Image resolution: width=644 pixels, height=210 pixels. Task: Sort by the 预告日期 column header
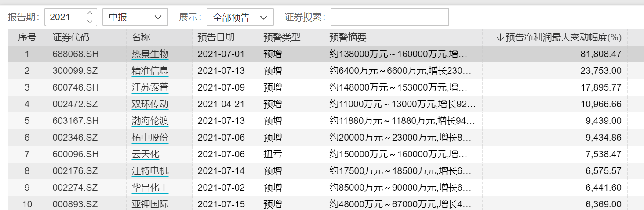click(x=225, y=37)
